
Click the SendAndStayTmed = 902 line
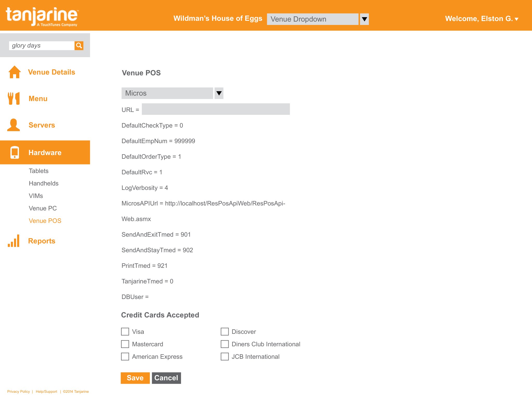click(x=157, y=250)
